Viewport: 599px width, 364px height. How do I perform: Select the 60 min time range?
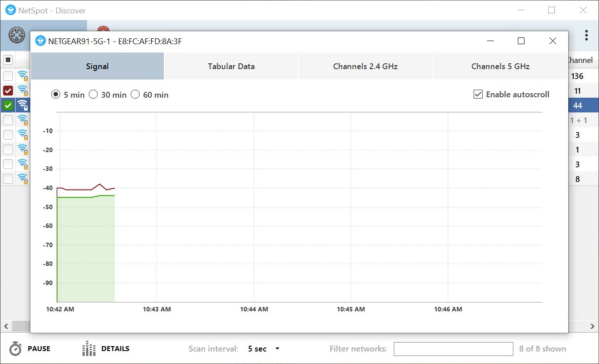135,95
